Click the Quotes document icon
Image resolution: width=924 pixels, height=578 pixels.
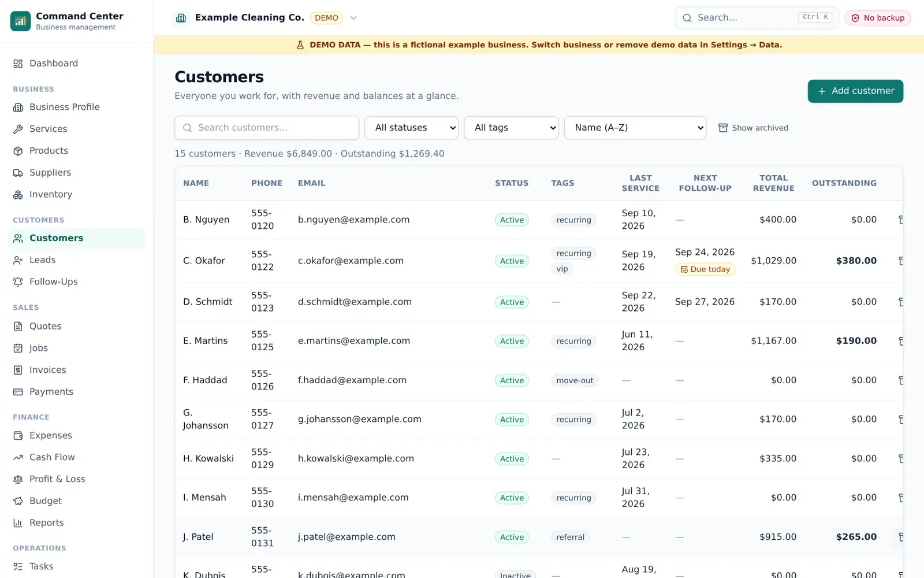click(x=18, y=327)
